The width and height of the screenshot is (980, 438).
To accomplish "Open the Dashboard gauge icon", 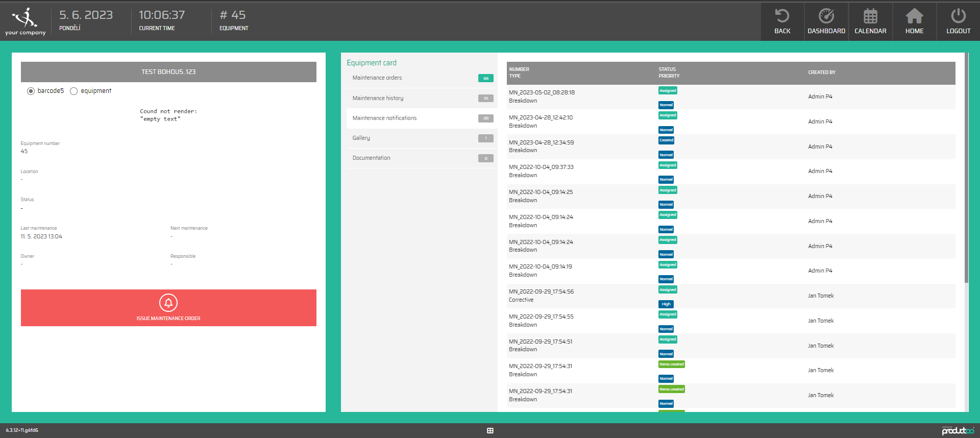I will tap(826, 16).
